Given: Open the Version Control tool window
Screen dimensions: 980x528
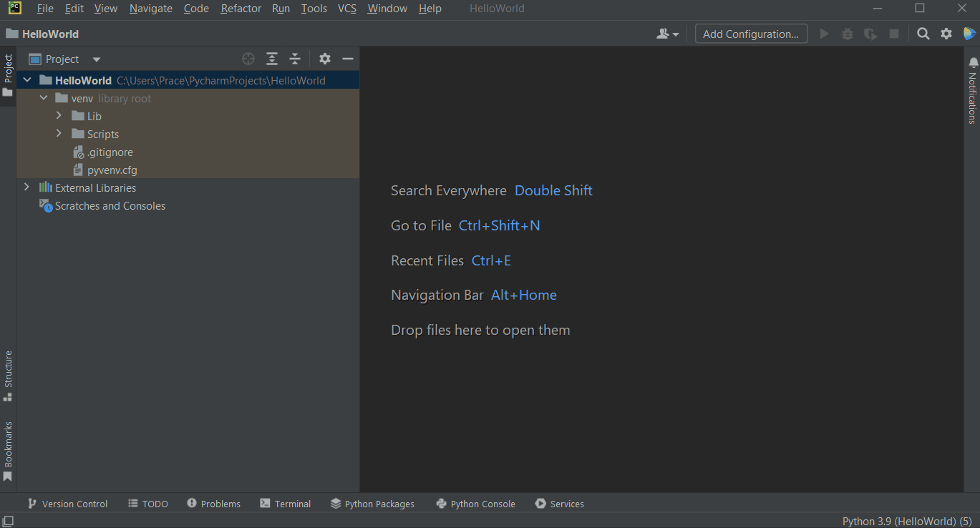Looking at the screenshot, I should 67,504.
